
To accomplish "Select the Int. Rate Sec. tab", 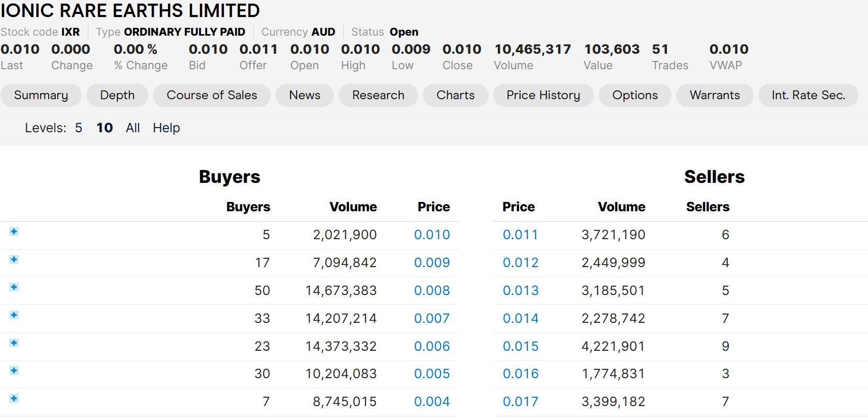I will (x=808, y=96).
